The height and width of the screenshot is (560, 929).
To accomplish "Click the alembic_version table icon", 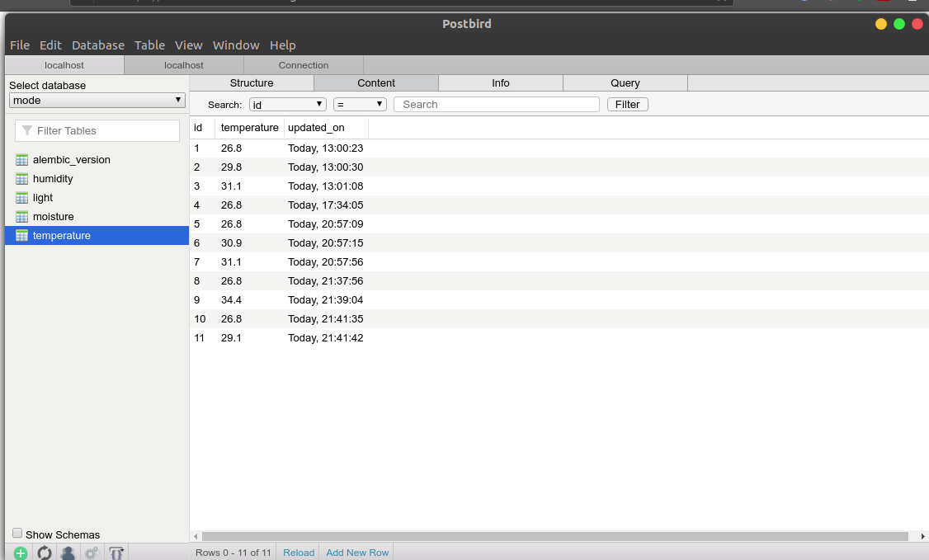I will [x=22, y=160].
